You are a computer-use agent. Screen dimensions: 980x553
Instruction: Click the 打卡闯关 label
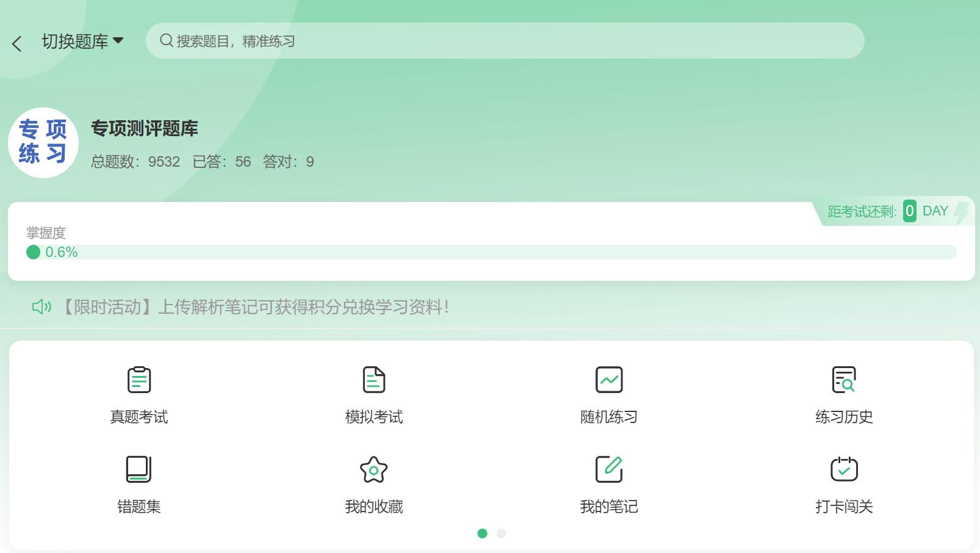(x=844, y=507)
